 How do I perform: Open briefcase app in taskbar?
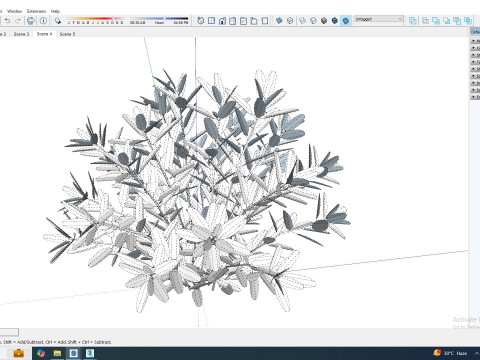click(x=19, y=353)
